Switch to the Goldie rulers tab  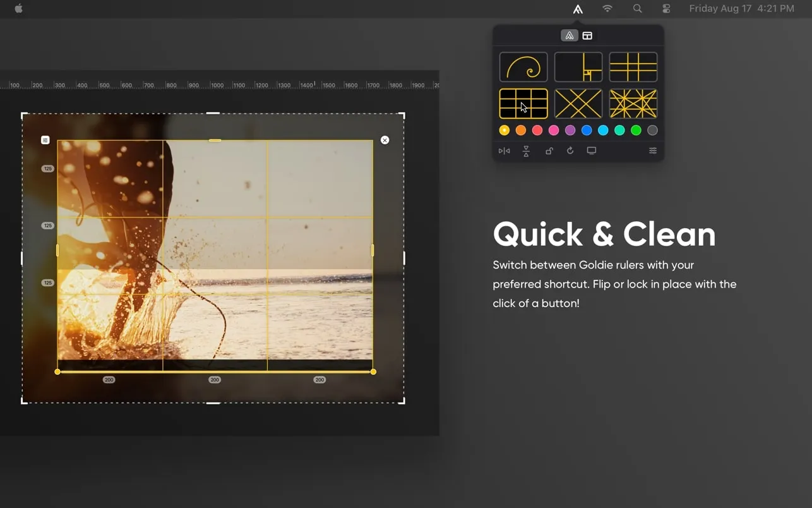570,36
